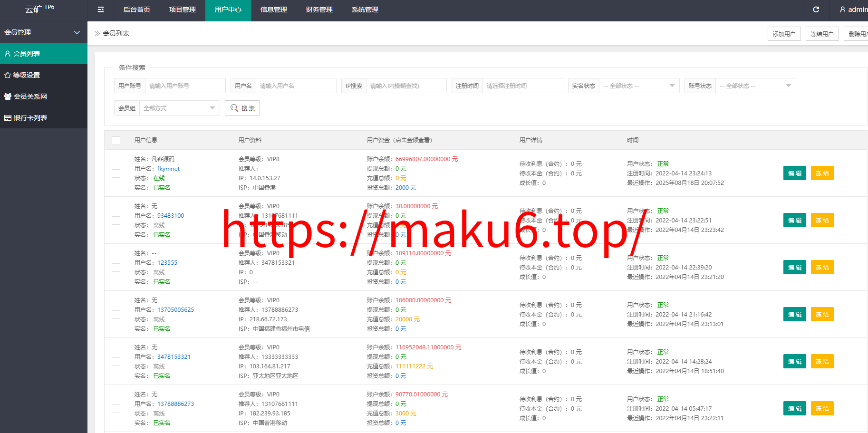This screenshot has height=433, width=868.
Task: Click the 冻结用户 button
Action: tap(822, 34)
